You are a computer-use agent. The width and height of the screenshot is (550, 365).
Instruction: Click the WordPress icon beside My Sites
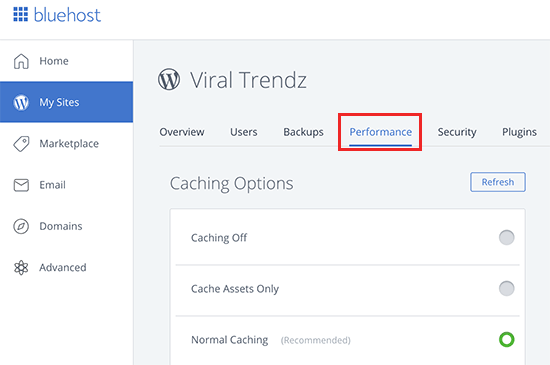[21, 102]
